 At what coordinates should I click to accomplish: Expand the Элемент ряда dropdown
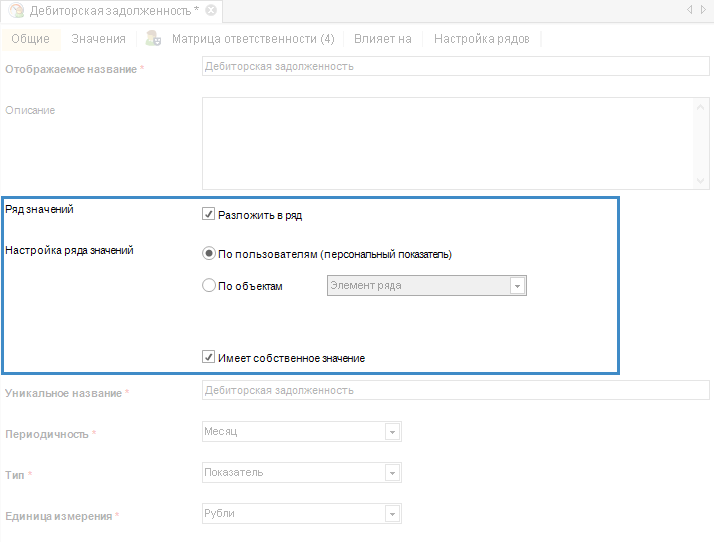tap(517, 286)
